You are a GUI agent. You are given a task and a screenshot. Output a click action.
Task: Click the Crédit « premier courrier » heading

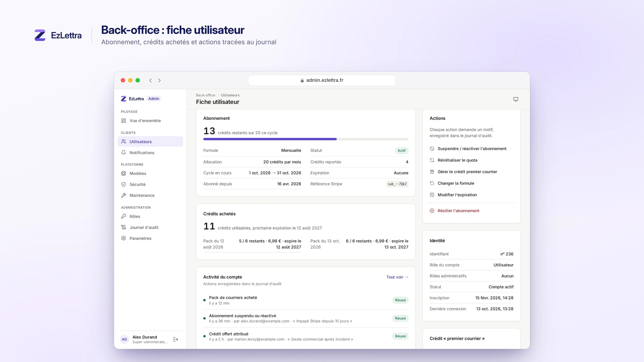point(457,338)
